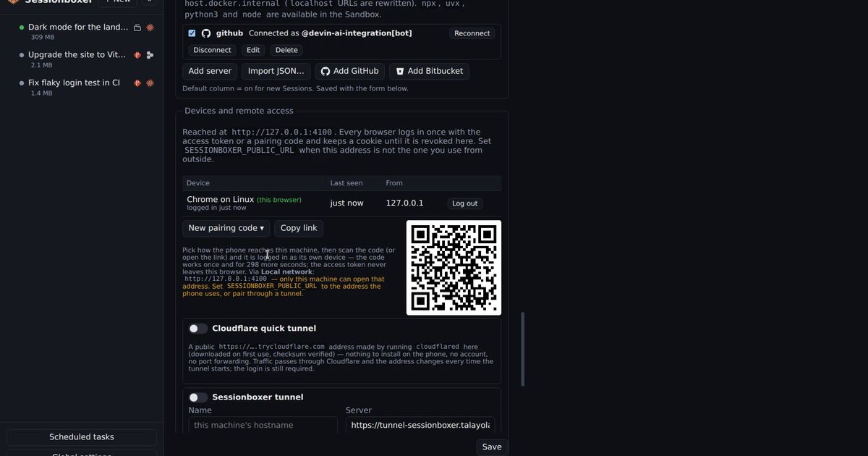Copy the pairing link
868x456 pixels.
tap(299, 228)
